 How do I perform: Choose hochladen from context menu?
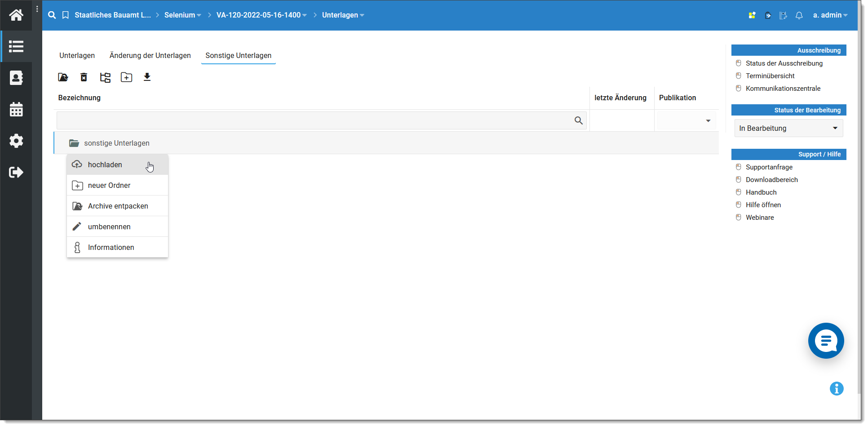click(x=117, y=165)
